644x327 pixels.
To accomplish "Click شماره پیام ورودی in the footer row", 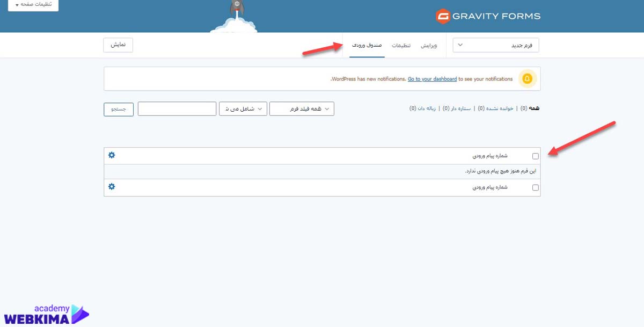I will (490, 187).
